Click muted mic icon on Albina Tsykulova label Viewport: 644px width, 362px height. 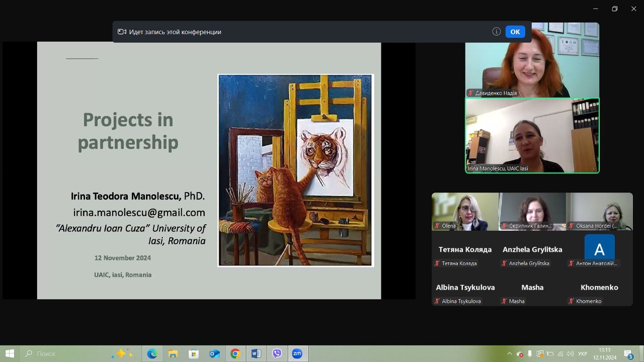(x=437, y=301)
